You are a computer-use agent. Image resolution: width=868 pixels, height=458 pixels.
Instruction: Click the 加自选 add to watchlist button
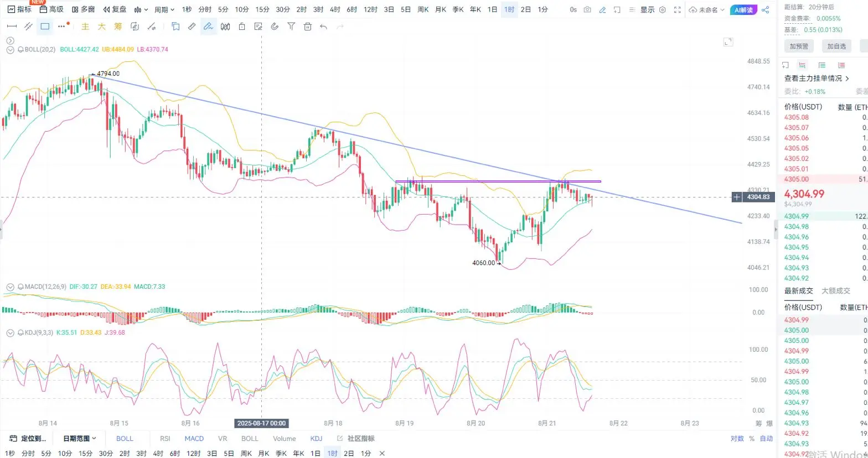(x=836, y=46)
